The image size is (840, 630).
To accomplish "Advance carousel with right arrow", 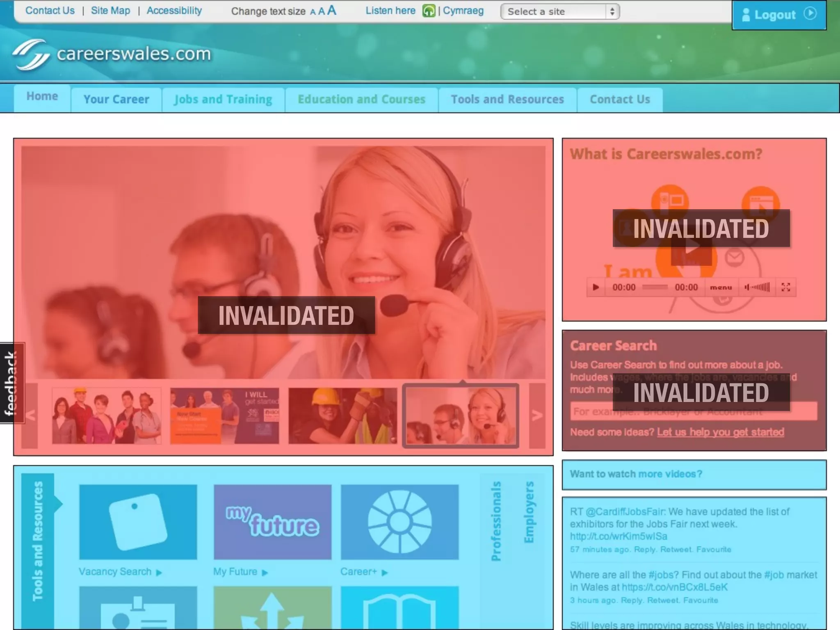I will click(537, 415).
